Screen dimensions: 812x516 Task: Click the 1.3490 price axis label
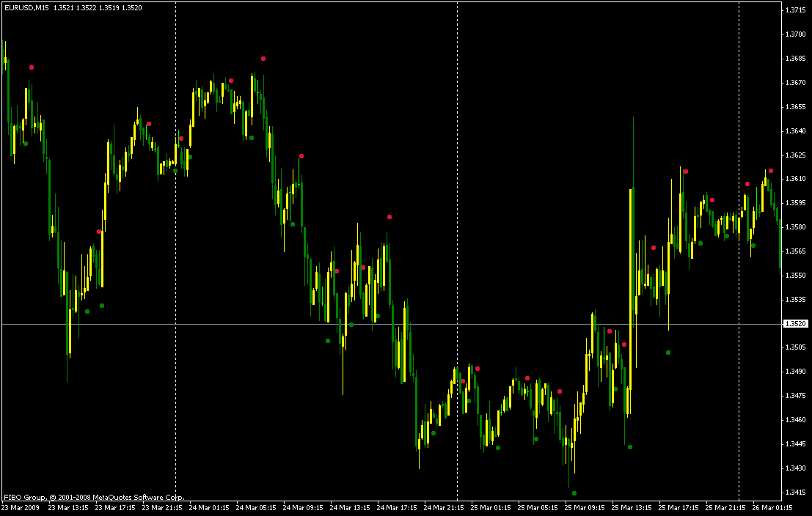coord(795,372)
